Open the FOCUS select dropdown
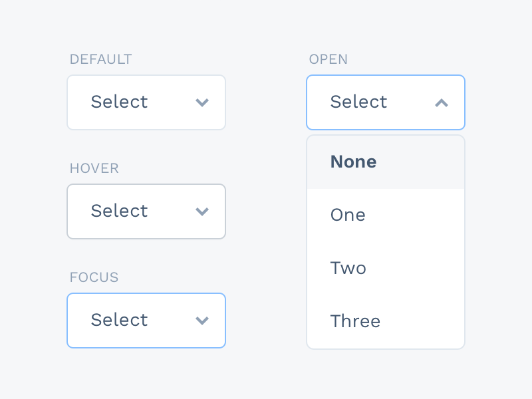532x399 pixels. click(146, 321)
